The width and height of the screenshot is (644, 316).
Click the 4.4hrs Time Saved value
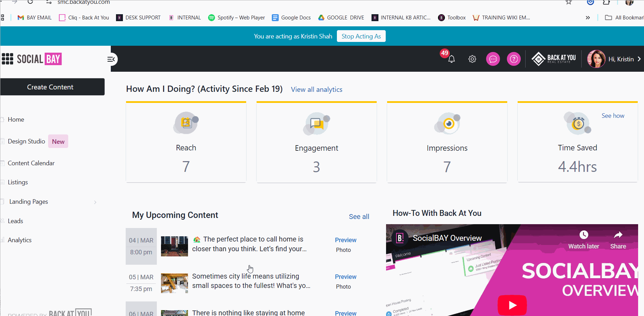(x=578, y=167)
